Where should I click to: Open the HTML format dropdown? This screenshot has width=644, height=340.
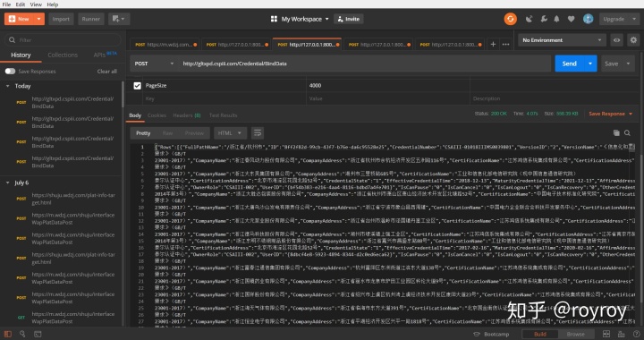click(x=231, y=133)
